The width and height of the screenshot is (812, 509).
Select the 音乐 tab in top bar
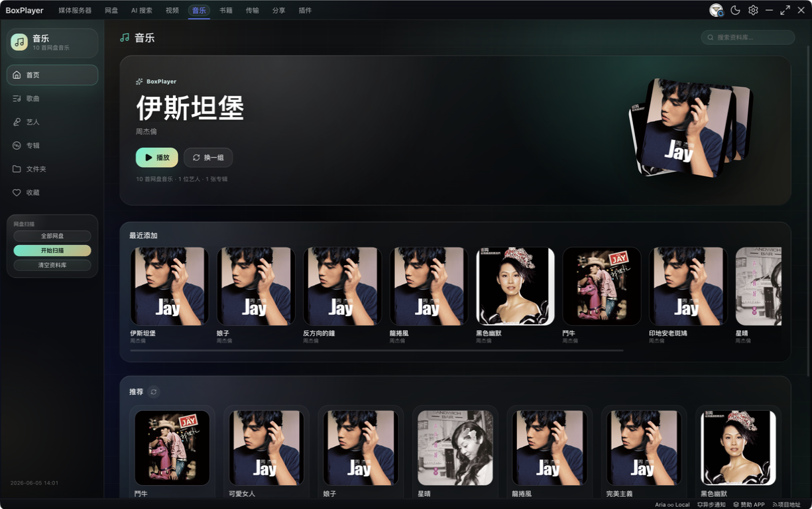click(x=199, y=11)
